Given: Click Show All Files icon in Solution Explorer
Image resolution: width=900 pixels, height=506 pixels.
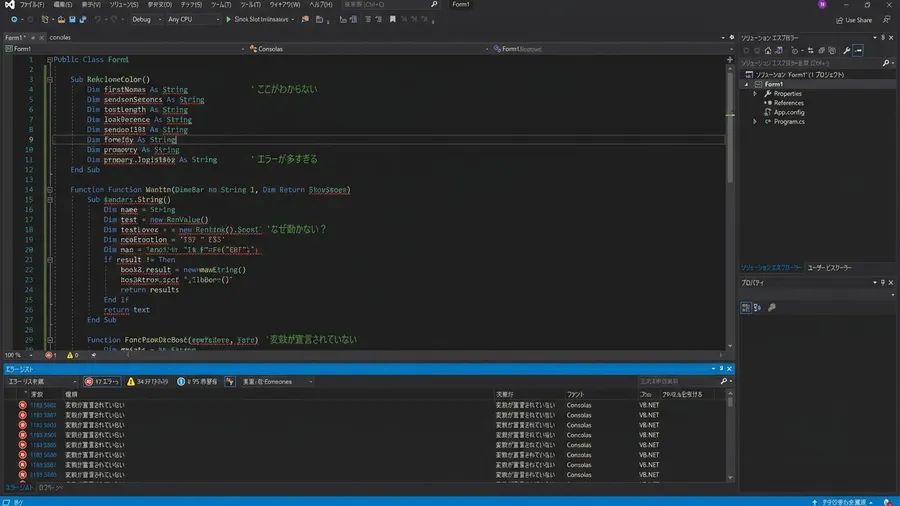Looking at the screenshot, I should click(832, 50).
